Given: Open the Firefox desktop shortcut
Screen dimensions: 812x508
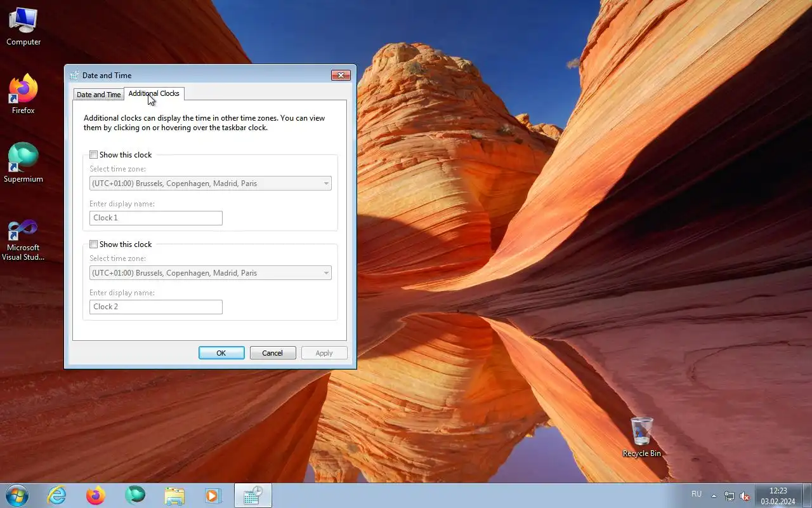Looking at the screenshot, I should (23, 95).
